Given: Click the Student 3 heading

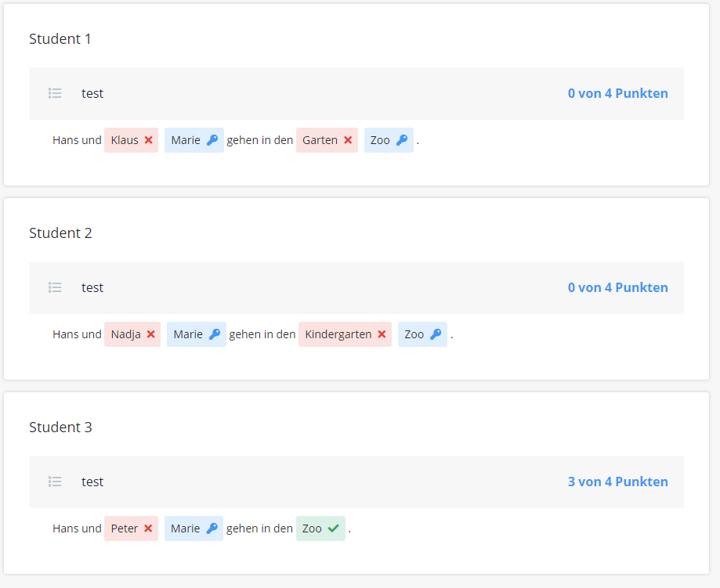Looking at the screenshot, I should [x=60, y=427].
